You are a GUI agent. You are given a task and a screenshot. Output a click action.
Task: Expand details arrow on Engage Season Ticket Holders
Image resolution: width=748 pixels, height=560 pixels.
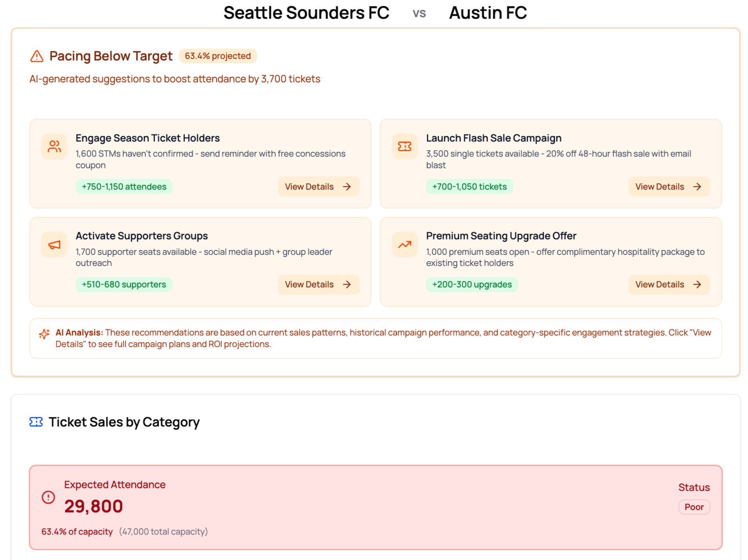tap(347, 186)
